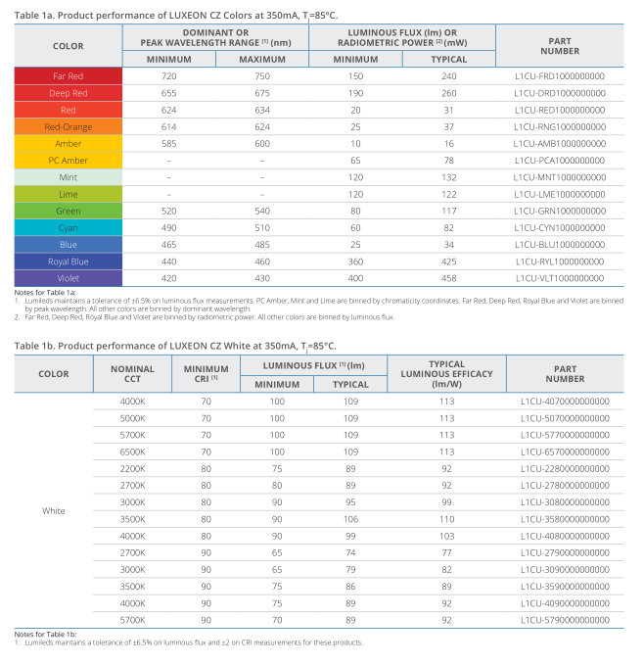Select part number L1CU-5070000000000

tap(565, 418)
